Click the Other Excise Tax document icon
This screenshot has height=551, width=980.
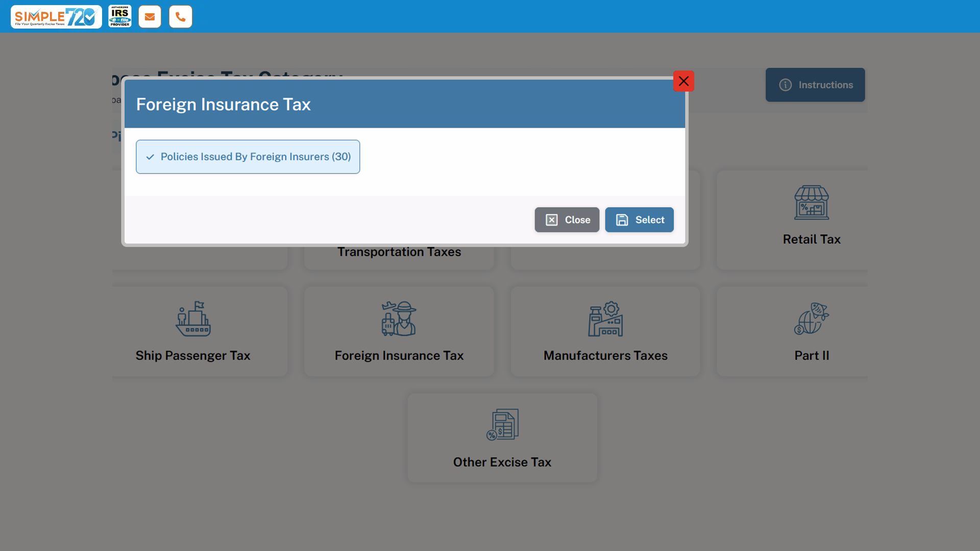[x=502, y=424]
